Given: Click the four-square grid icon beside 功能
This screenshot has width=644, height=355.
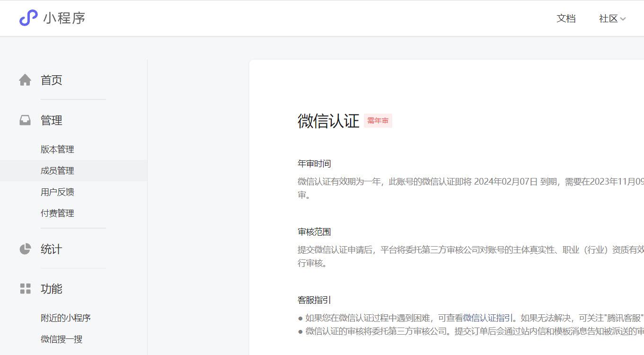Looking at the screenshot, I should pyautogui.click(x=25, y=289).
